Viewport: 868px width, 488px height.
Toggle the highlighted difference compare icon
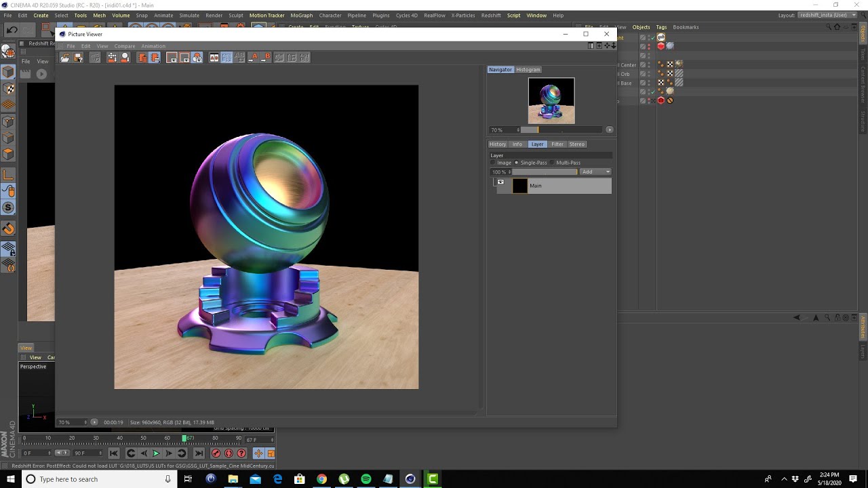(226, 58)
